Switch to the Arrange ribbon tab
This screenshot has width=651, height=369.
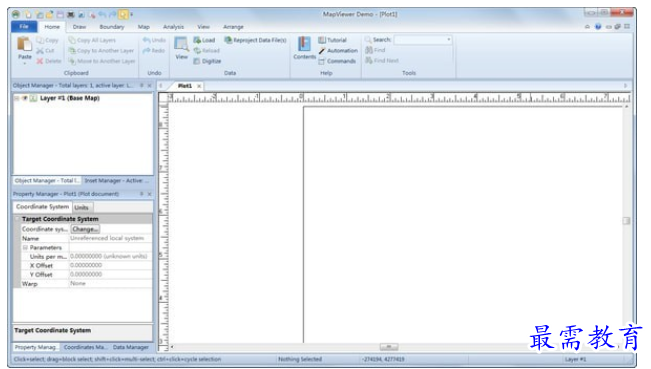tap(233, 27)
